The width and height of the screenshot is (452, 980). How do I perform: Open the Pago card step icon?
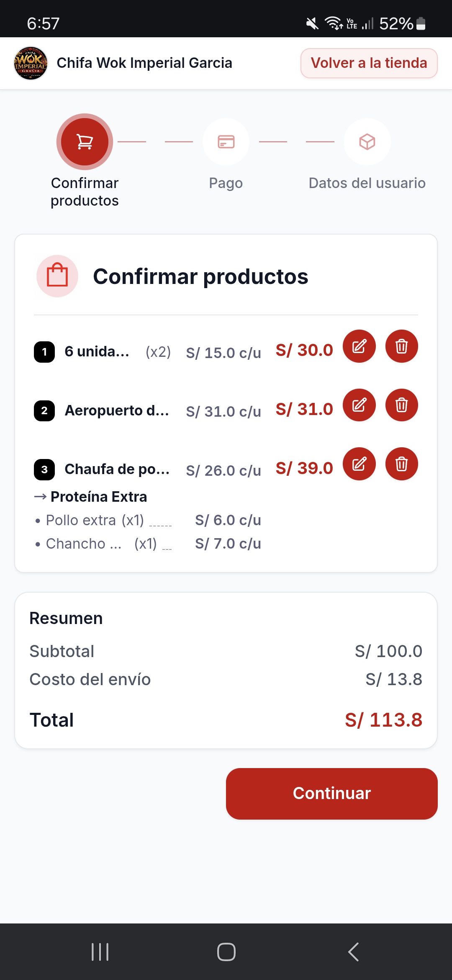tap(226, 142)
